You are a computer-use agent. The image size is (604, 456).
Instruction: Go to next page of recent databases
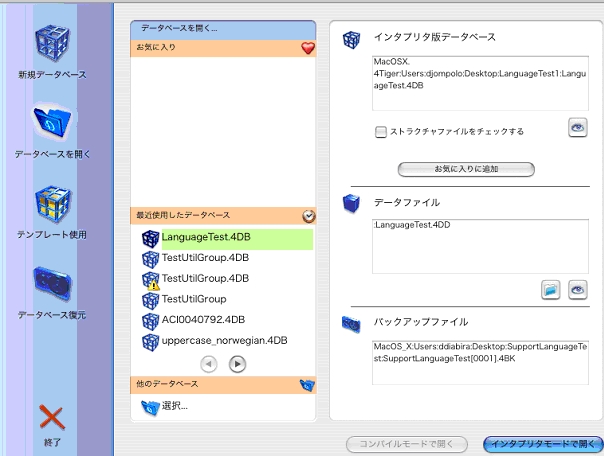coord(238,364)
